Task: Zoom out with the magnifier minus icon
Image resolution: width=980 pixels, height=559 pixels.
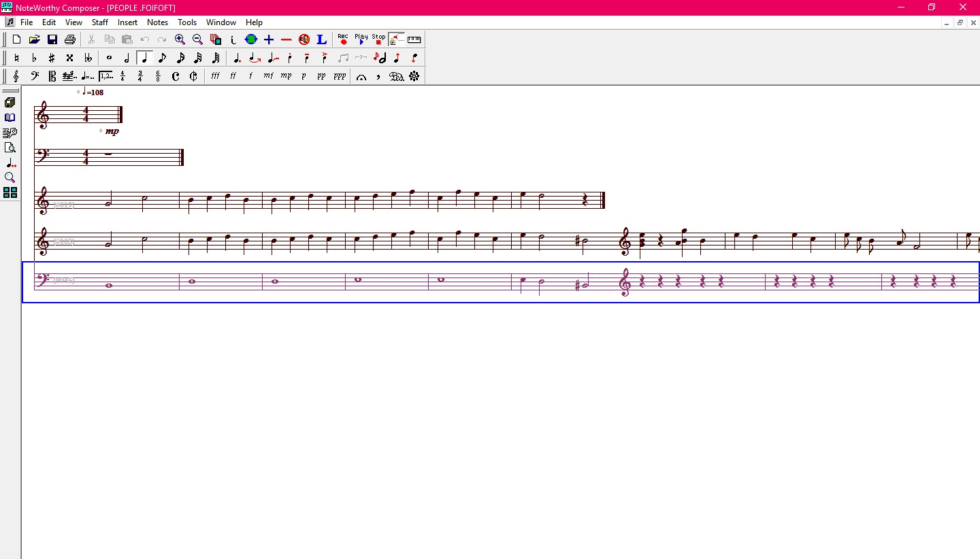Action: coord(197,39)
